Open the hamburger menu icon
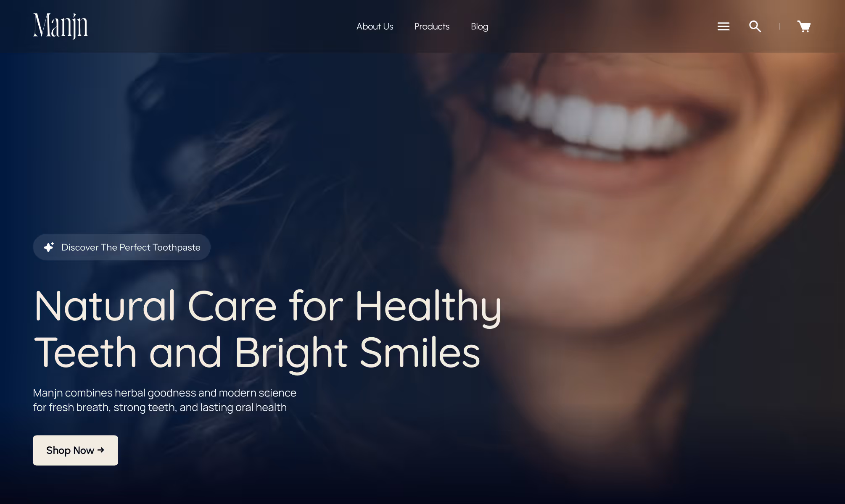The image size is (845, 504). pyautogui.click(x=723, y=26)
